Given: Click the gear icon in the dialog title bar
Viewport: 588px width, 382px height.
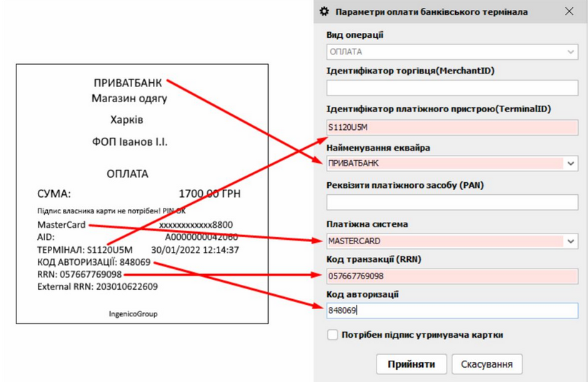Looking at the screenshot, I should [324, 11].
